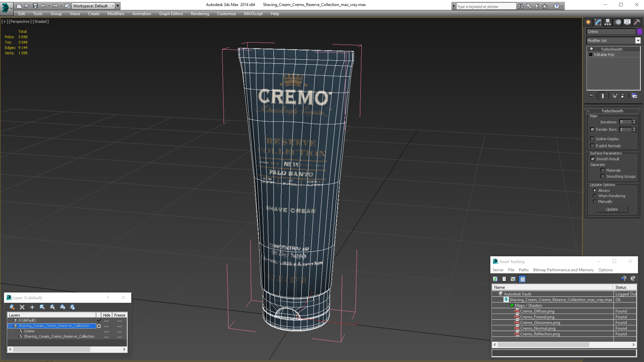The height and width of the screenshot is (362, 644).
Task: Collapse the TurboSmooth rollout
Action: [588, 111]
